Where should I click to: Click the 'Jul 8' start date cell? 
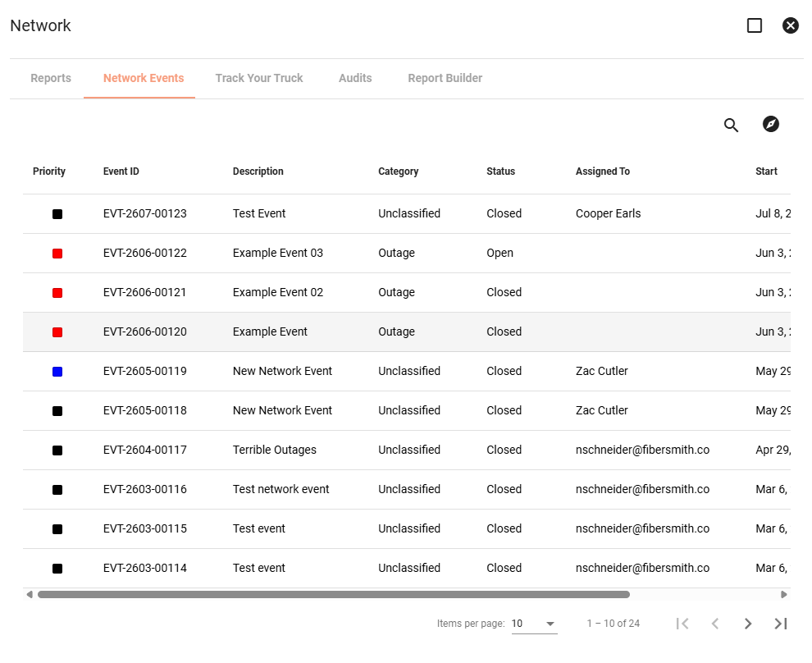773,213
